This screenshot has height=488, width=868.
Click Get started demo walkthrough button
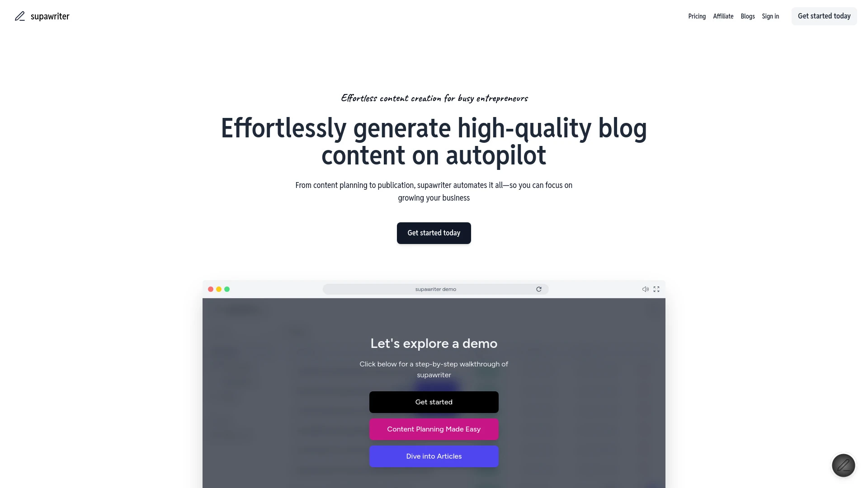coord(434,402)
